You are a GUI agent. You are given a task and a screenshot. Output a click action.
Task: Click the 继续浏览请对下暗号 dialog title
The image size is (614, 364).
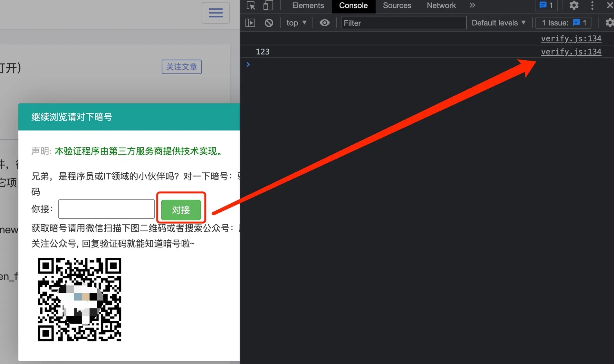coord(72,117)
